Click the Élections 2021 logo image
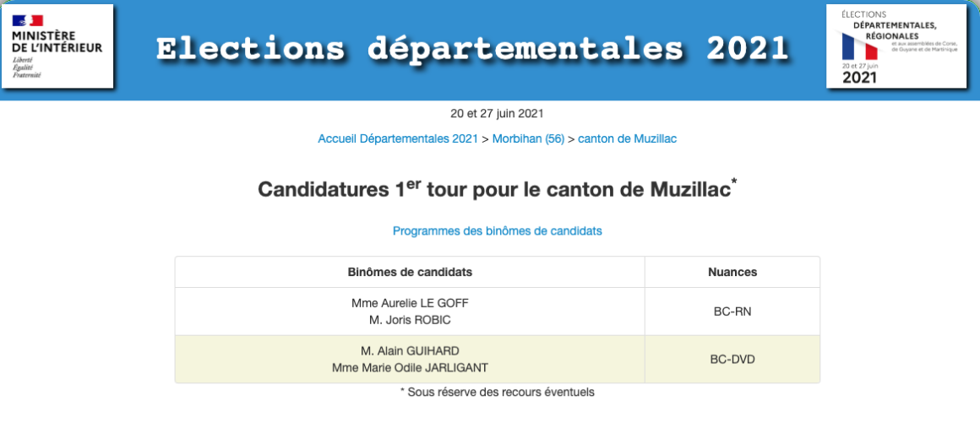The image size is (980, 428). pyautogui.click(x=896, y=46)
